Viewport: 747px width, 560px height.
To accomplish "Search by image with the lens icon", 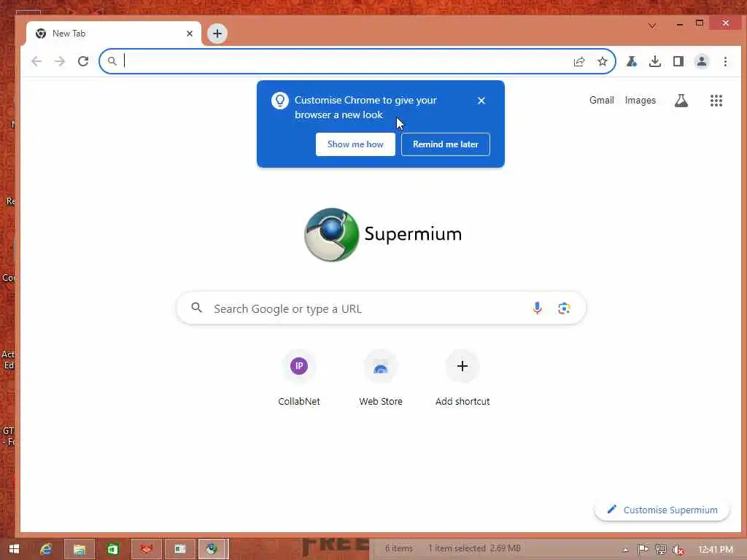I will coord(564,308).
